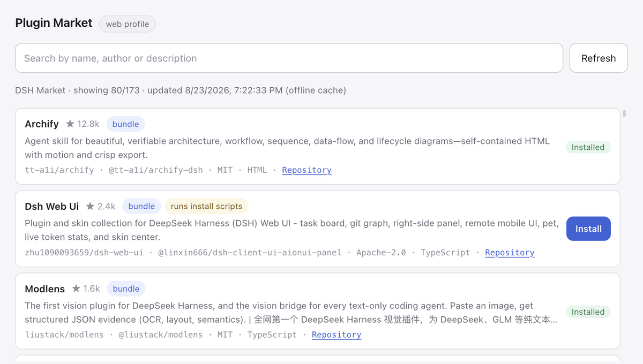Click the Archify description text
The width and height of the screenshot is (643, 364).
pyautogui.click(x=287, y=148)
